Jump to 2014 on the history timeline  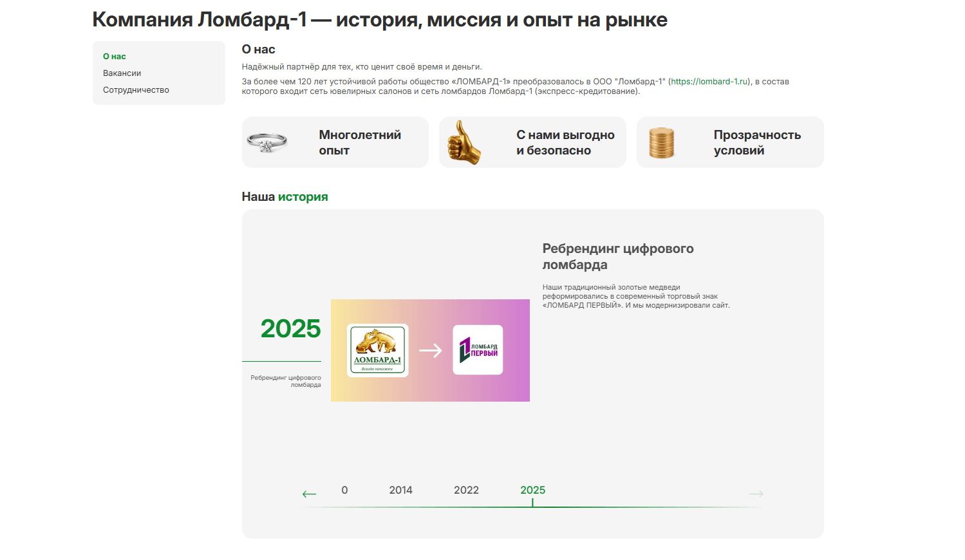[400, 490]
